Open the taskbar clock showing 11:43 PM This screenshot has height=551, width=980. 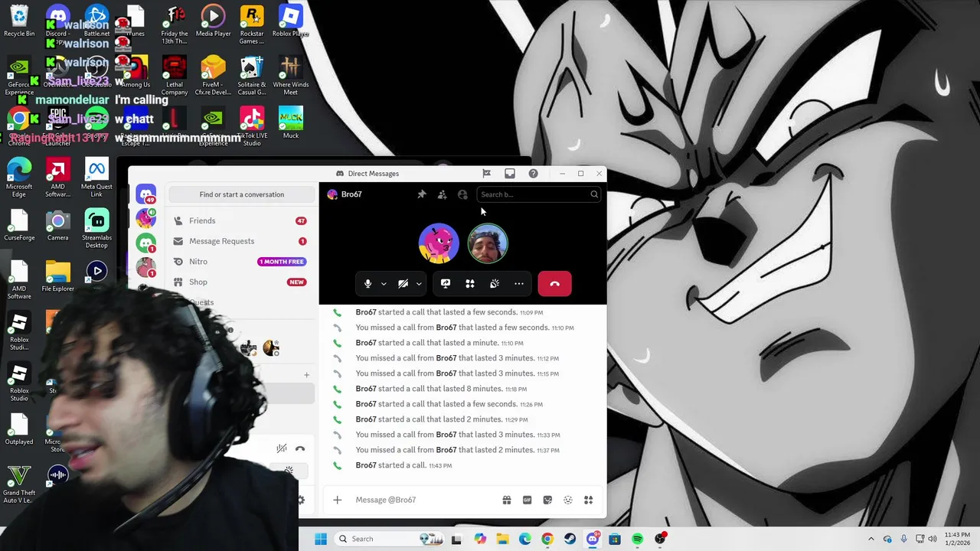coord(957,539)
